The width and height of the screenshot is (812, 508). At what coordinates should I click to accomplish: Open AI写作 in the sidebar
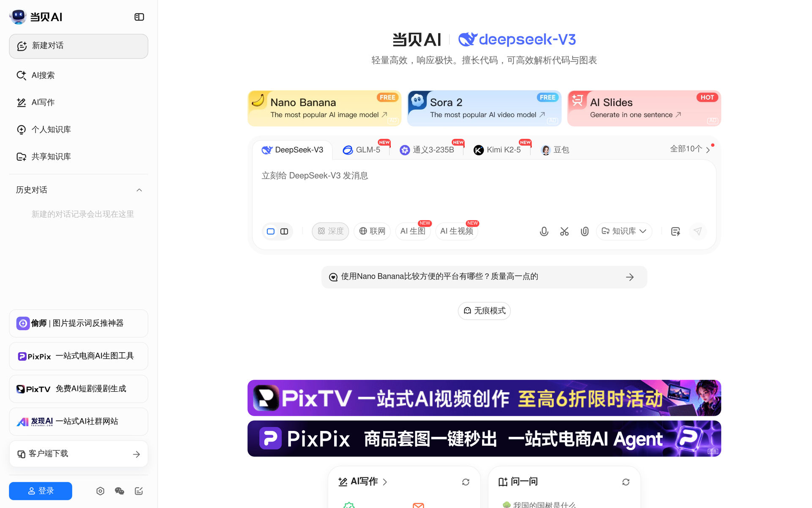(x=79, y=102)
